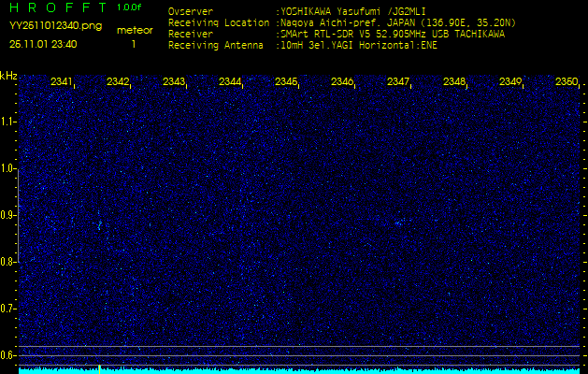
Task: Click the HROFFT title text
Action: [x=57, y=7]
